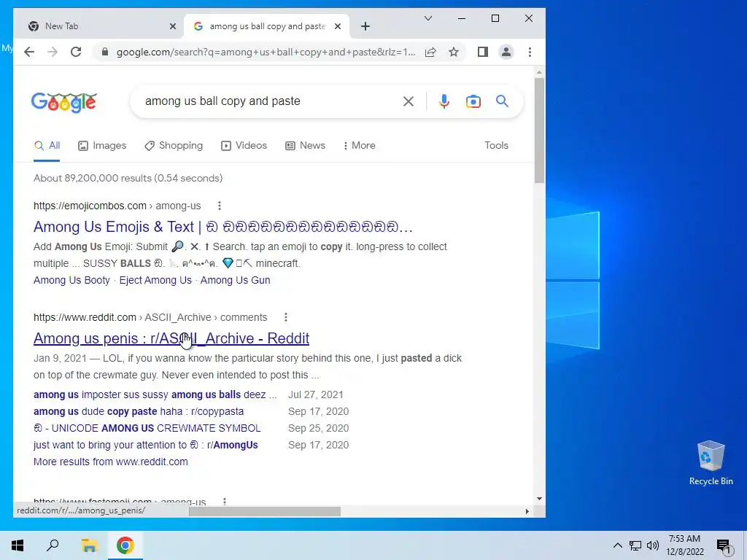Open File Explorer from the taskbar
Viewport: 747px width, 560px height.
pos(89,545)
